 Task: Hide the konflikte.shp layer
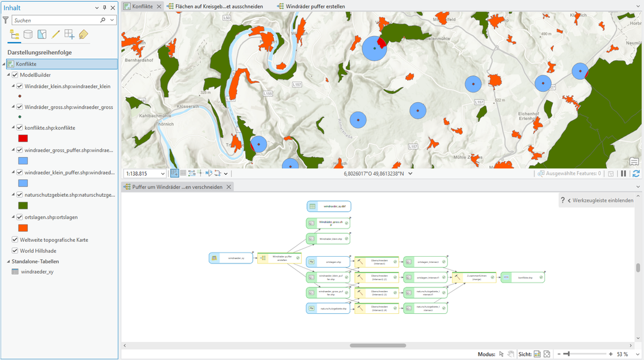tap(20, 128)
